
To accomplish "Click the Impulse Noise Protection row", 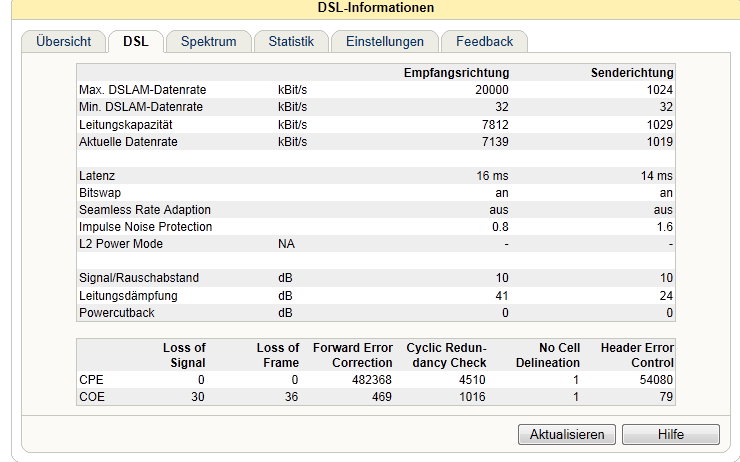I will (x=376, y=227).
